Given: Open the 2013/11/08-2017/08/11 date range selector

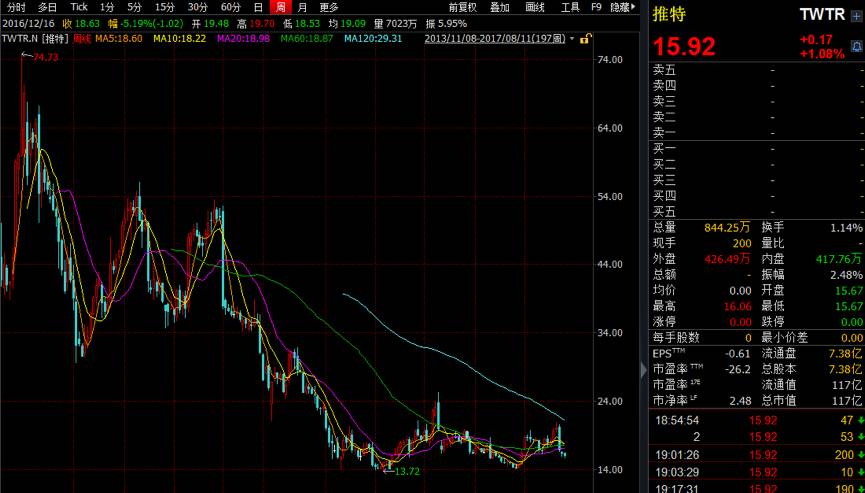Looking at the screenshot, I should tap(495, 39).
